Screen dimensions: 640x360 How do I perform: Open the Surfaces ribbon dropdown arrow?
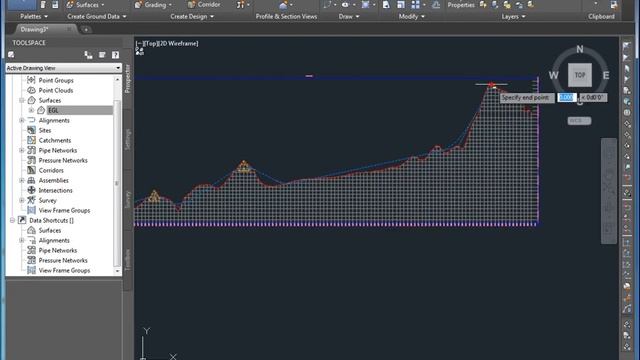(x=102, y=5)
